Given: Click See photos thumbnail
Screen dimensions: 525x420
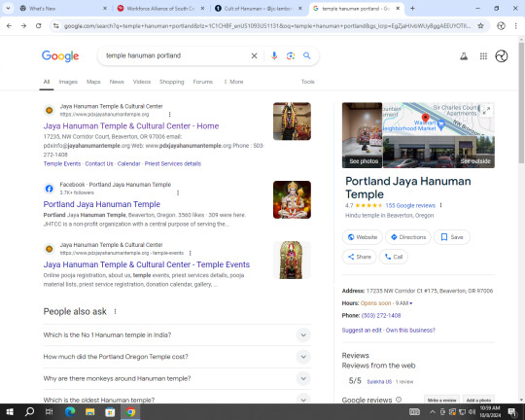Looking at the screenshot, I should pos(362,135).
